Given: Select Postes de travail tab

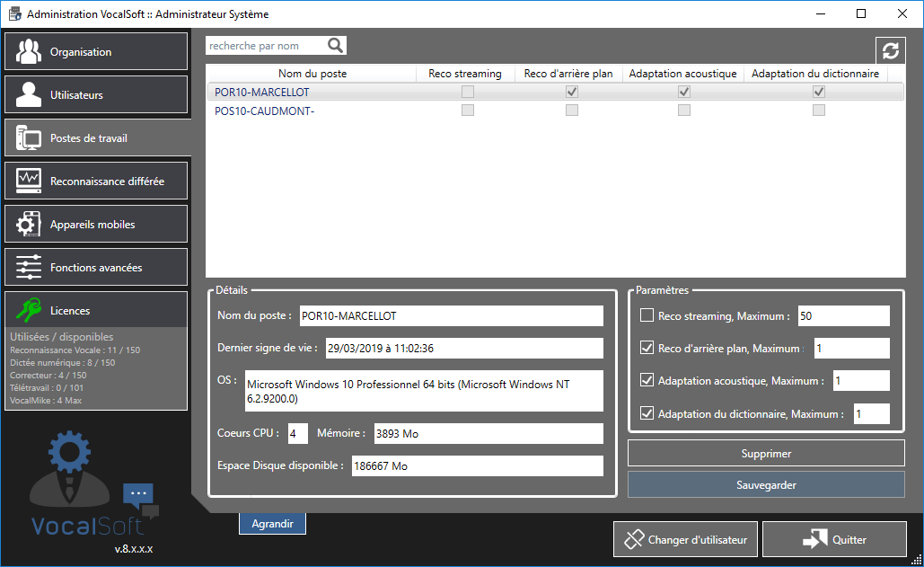Looking at the screenshot, I should [97, 137].
